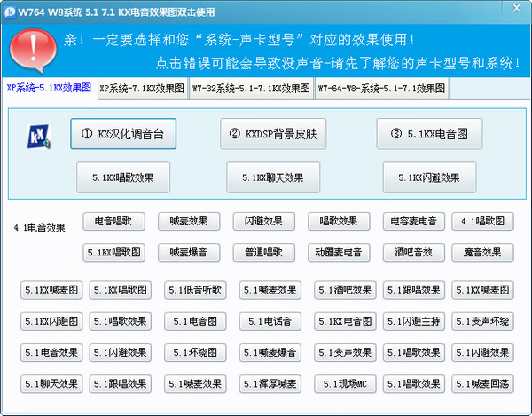Switch to XP系统-7.1KX效果图 tab
The image size is (532, 416).
tap(142, 89)
